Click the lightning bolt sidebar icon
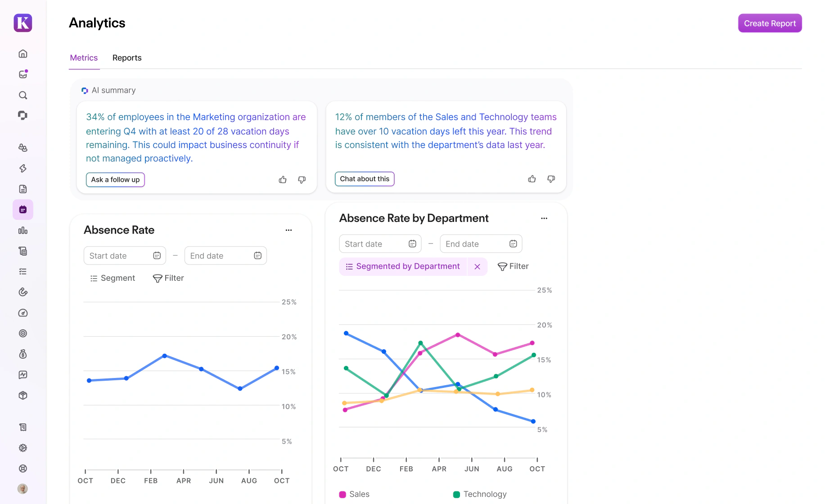Screen dimensions: 825x504 point(23,168)
